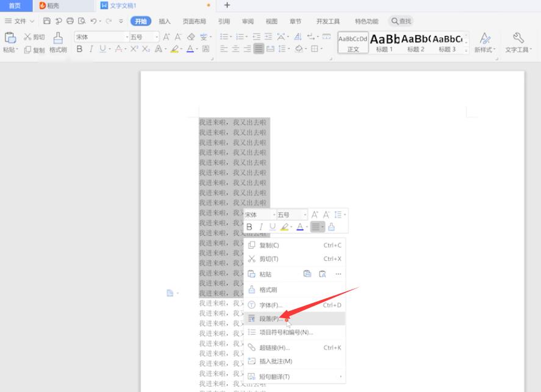Toggle Underline in the mini toolbar
Image resolution: width=541 pixels, height=392 pixels.
click(273, 227)
